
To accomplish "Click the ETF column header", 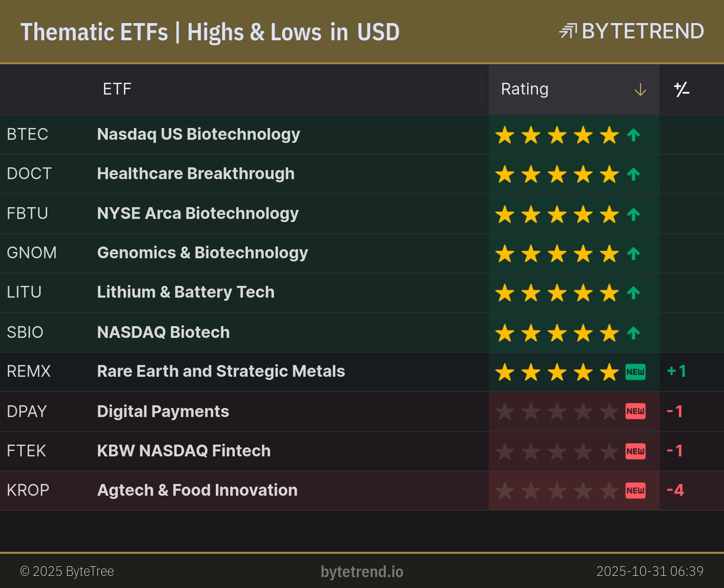I will pos(117,89).
